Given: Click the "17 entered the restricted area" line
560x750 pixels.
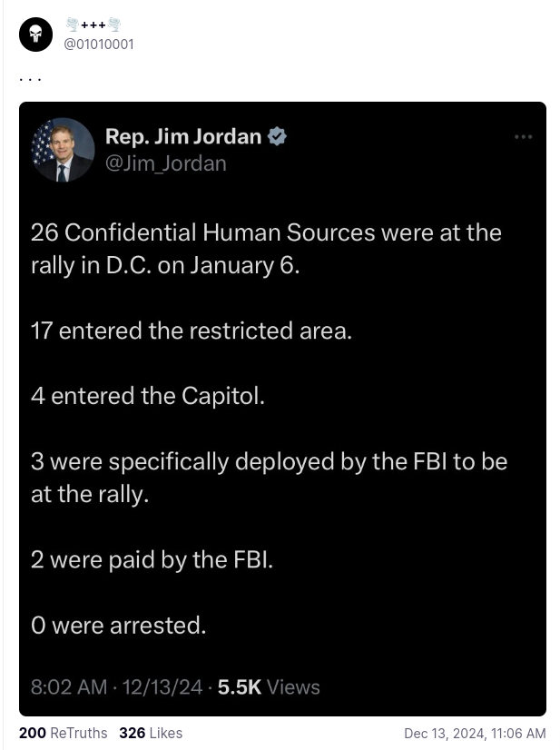Looking at the screenshot, I should 191,331.
